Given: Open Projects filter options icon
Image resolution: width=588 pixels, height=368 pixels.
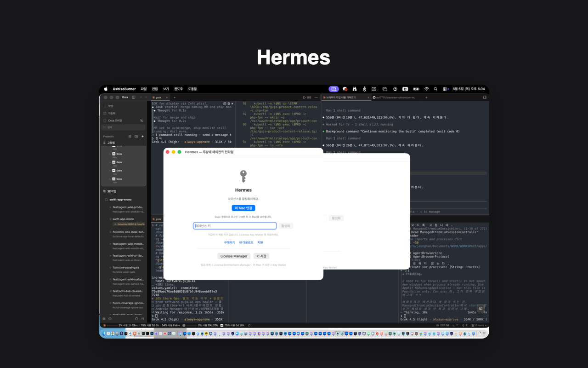Looking at the screenshot, I should coord(130,136).
